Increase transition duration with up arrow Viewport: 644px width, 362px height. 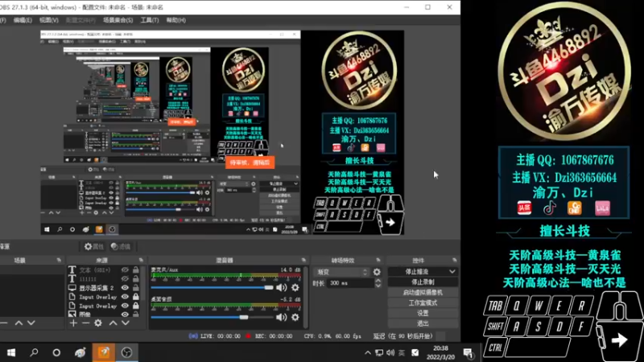[378, 281]
